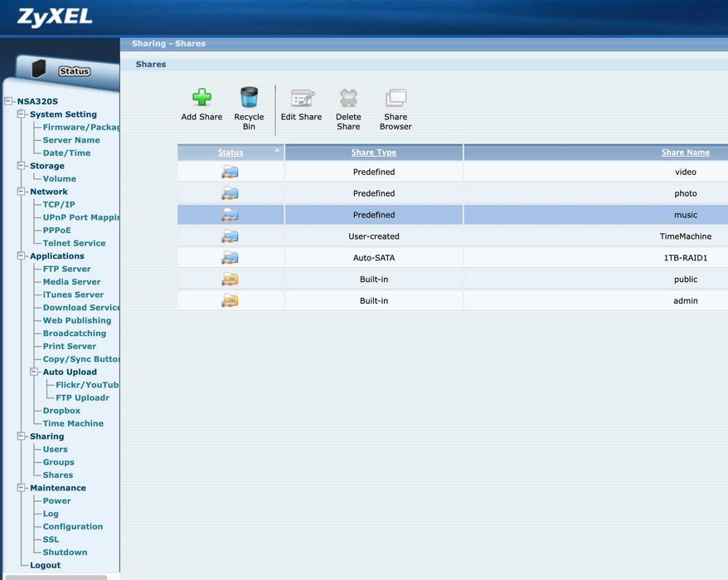Screen dimensions: 728x580
Task: Select the 1TB-RAID1 share name
Action: (x=685, y=257)
